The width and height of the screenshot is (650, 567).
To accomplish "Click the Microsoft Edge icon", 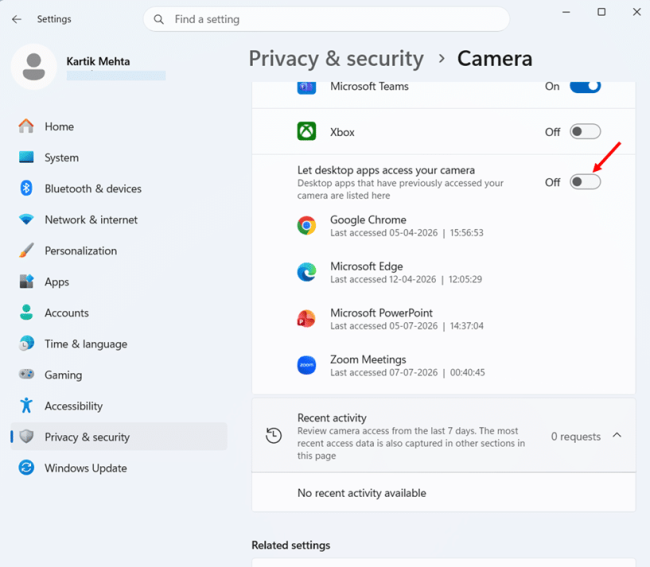I will (x=306, y=272).
